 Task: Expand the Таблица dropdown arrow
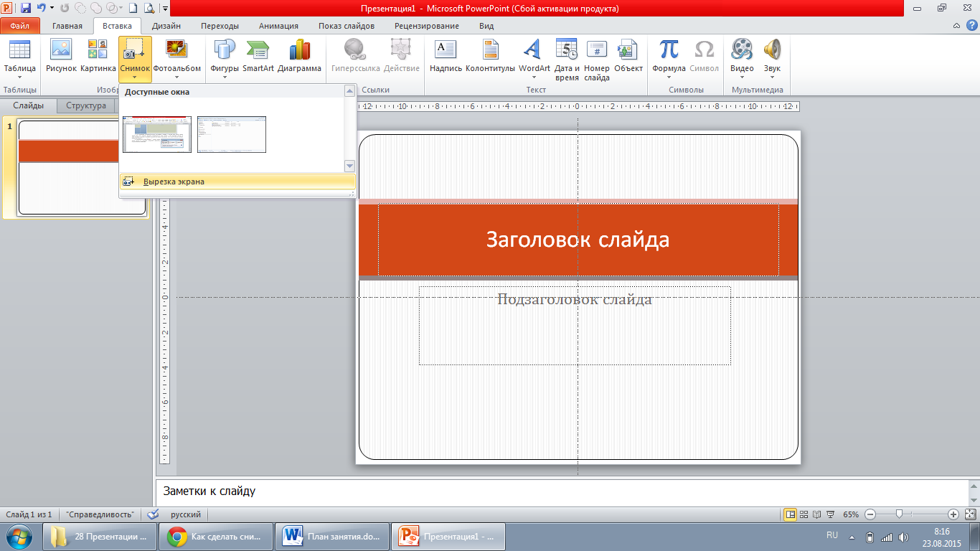click(19, 77)
